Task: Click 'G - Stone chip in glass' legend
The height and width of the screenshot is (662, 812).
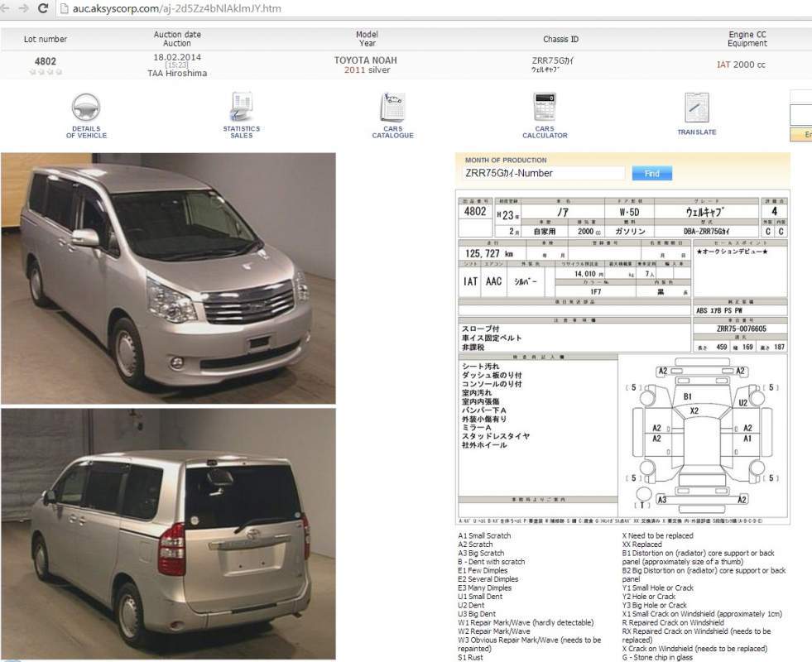Action: (x=657, y=657)
